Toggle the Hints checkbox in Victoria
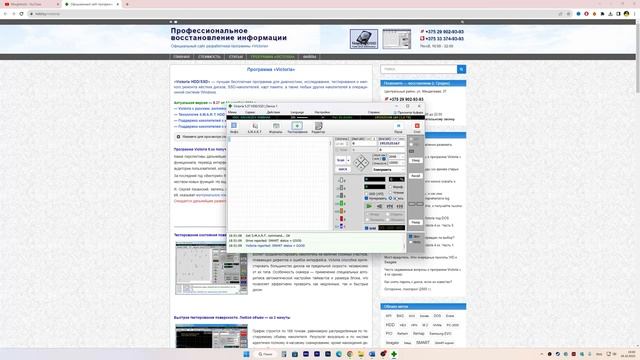The height and width of the screenshot is (360, 640). [x=414, y=242]
